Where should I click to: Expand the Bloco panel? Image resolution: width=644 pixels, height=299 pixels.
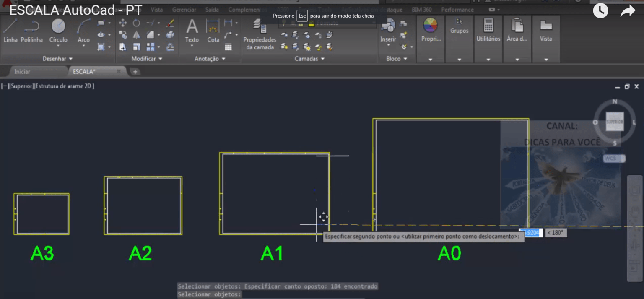pos(397,59)
